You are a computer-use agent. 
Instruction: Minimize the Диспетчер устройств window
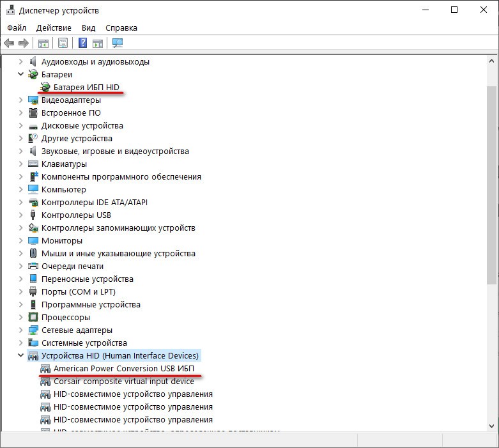(x=426, y=10)
